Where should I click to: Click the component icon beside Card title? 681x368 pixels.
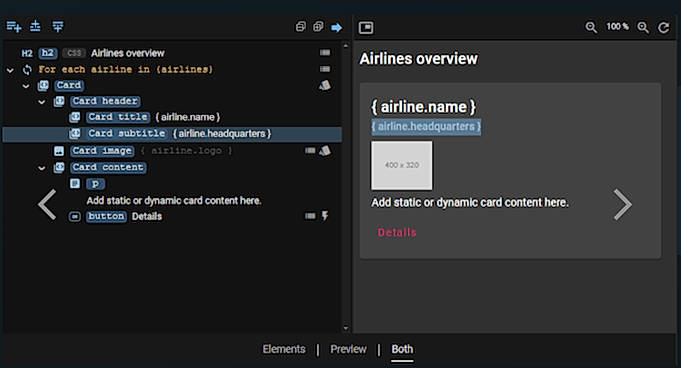click(75, 117)
